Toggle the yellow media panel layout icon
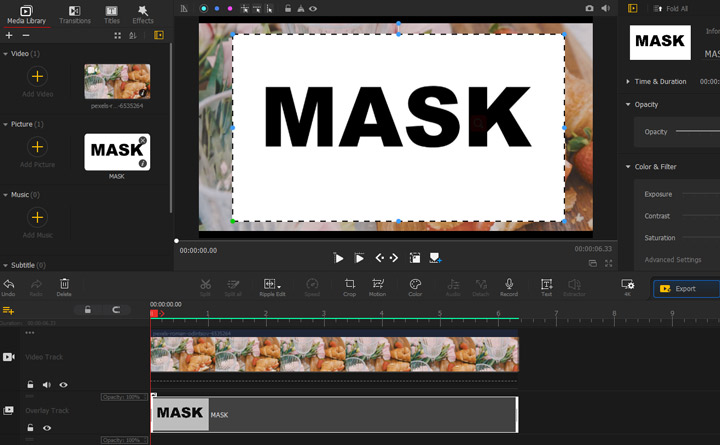Image resolution: width=720 pixels, height=445 pixels. click(x=159, y=35)
